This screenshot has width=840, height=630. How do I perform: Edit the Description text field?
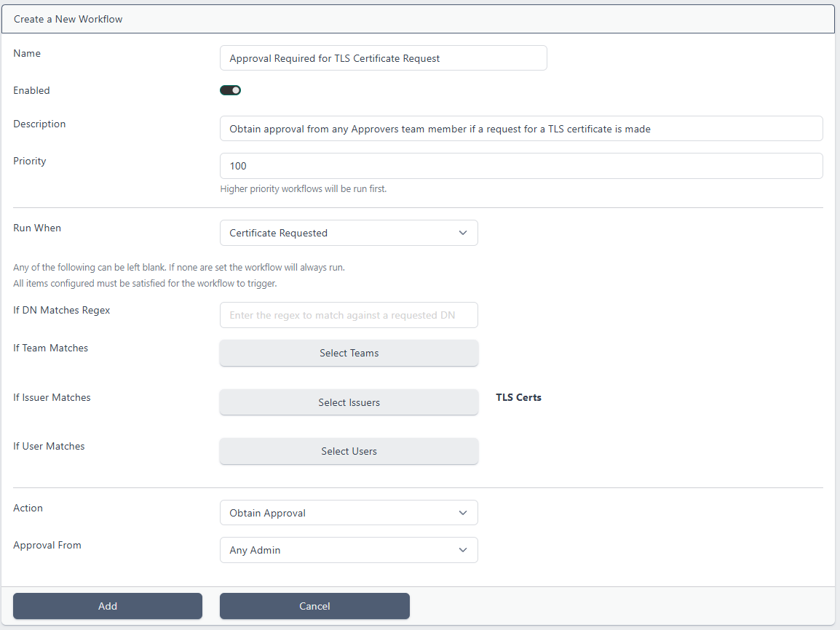tap(520, 129)
